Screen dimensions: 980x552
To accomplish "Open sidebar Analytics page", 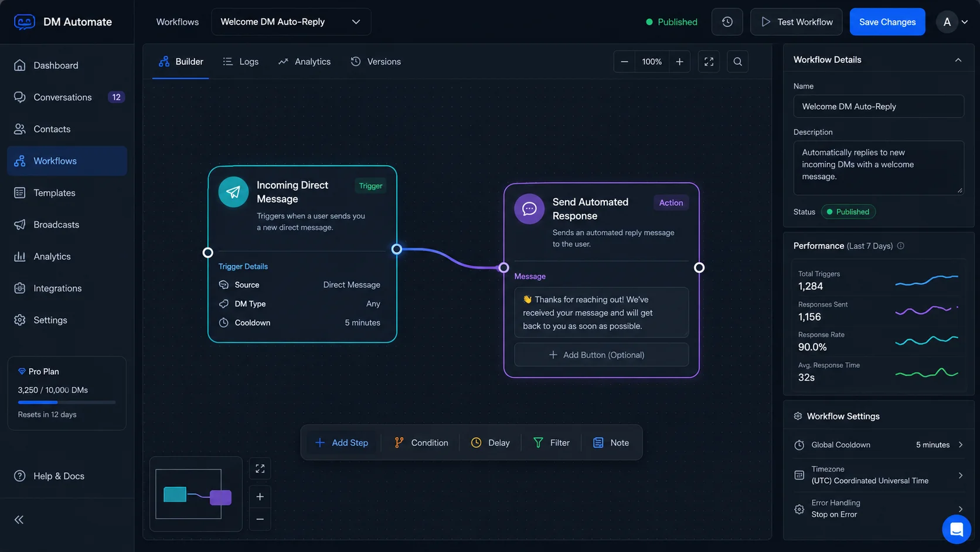I will pyautogui.click(x=67, y=256).
